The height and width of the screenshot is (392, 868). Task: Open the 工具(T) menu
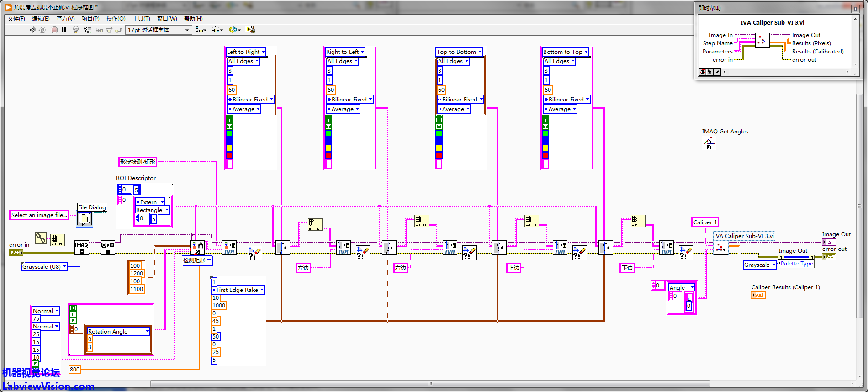141,19
